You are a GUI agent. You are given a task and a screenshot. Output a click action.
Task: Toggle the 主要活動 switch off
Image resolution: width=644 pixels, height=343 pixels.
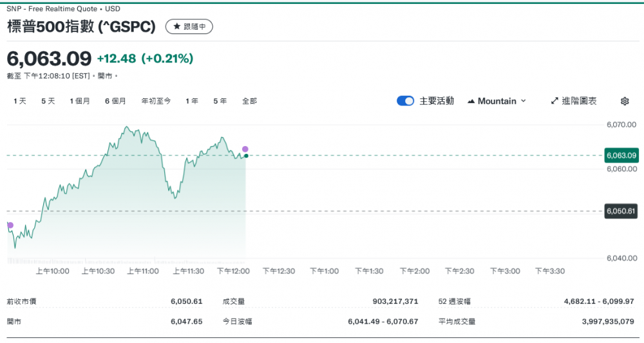405,101
